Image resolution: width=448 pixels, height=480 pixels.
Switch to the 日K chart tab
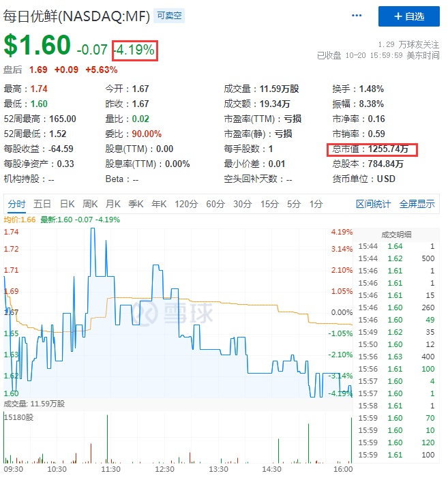click(x=67, y=204)
